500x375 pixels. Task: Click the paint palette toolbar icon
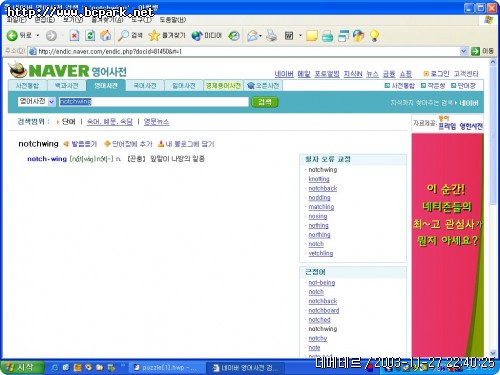point(359,35)
